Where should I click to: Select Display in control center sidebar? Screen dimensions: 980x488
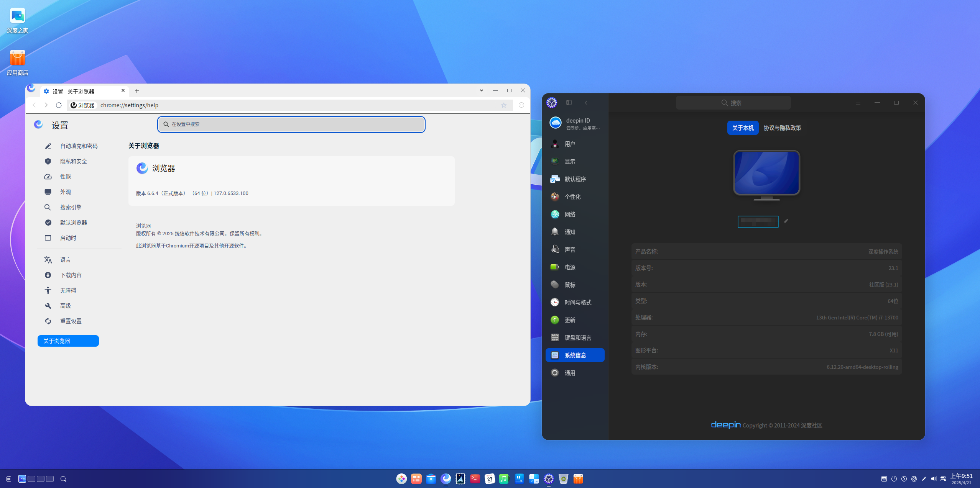tap(575, 162)
